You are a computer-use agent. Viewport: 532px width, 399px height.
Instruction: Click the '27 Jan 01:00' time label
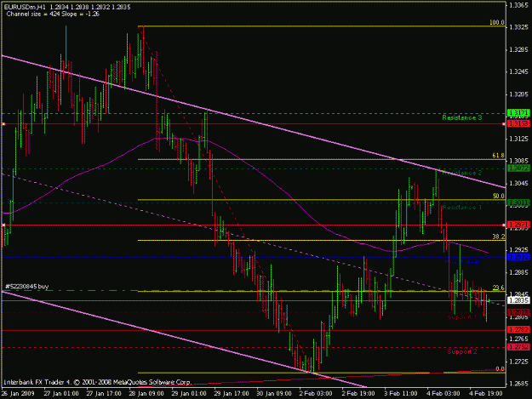pos(61,394)
